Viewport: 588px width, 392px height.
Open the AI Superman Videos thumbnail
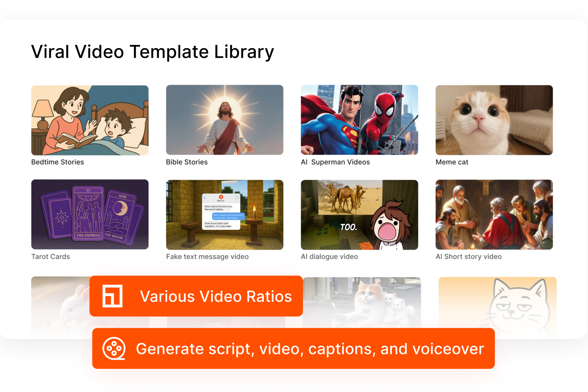pos(360,120)
